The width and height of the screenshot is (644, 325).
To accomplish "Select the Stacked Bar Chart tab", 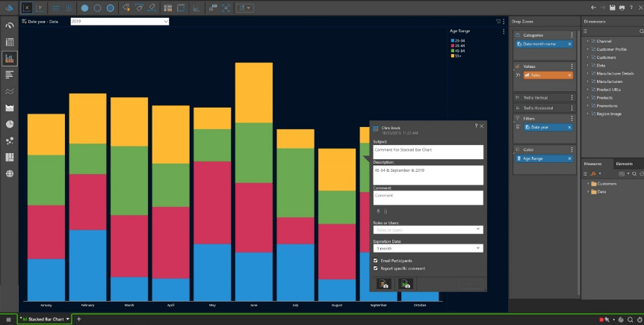I will click(44, 319).
